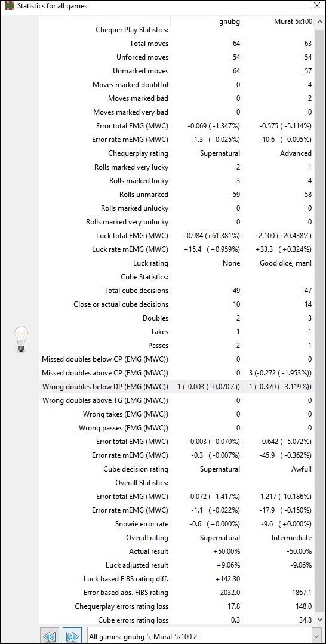Click the dropdown arrow beside game selector
Viewport: 326px width, 644px height.
coord(316,637)
